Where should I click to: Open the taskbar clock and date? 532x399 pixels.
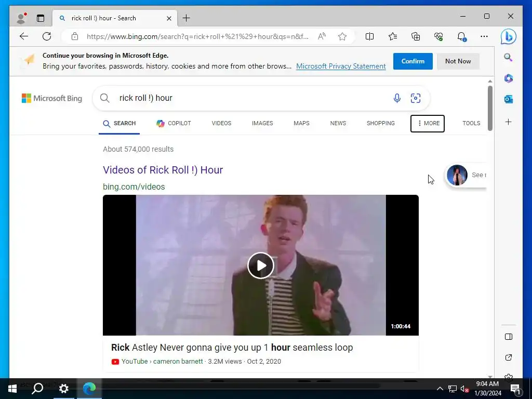tap(487, 389)
